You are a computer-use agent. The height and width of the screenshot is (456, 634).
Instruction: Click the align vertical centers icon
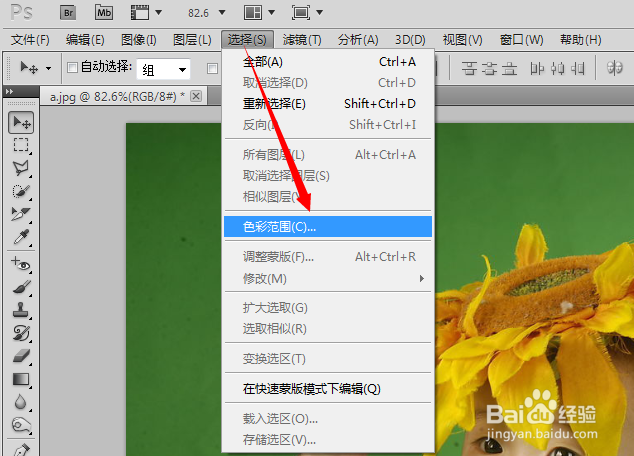pos(489,68)
